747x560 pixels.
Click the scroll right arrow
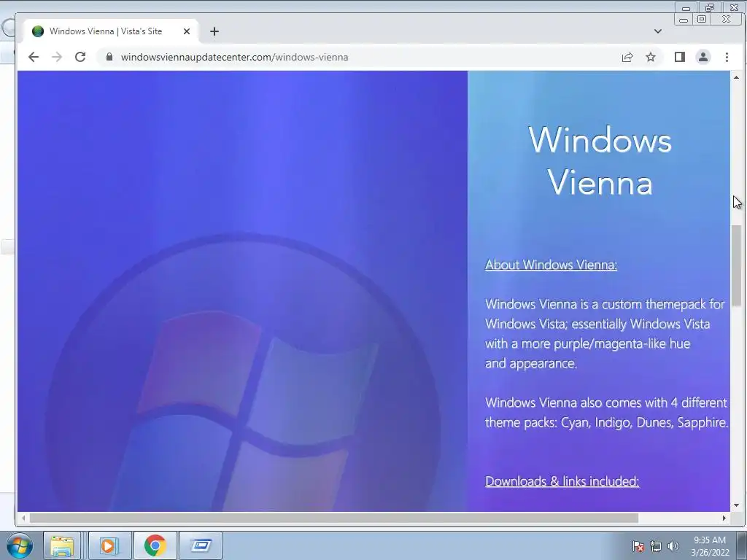(724, 518)
